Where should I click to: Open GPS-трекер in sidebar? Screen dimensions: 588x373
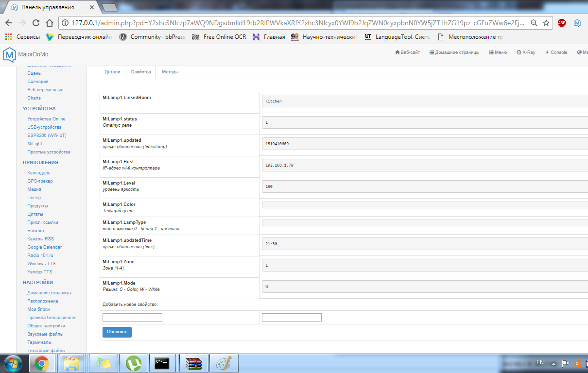40,181
